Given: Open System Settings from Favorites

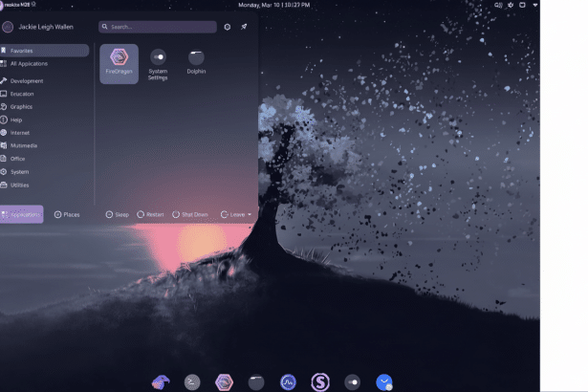Looking at the screenshot, I should 158,64.
